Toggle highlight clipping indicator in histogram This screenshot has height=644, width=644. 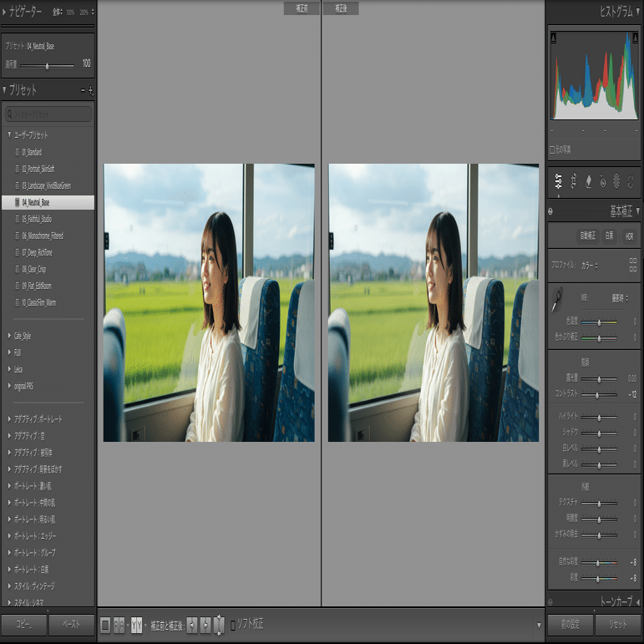pos(635,38)
